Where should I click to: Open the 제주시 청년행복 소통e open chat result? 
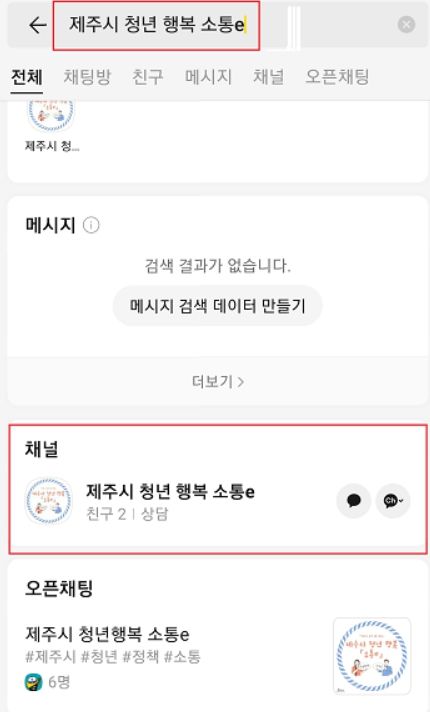[107, 634]
